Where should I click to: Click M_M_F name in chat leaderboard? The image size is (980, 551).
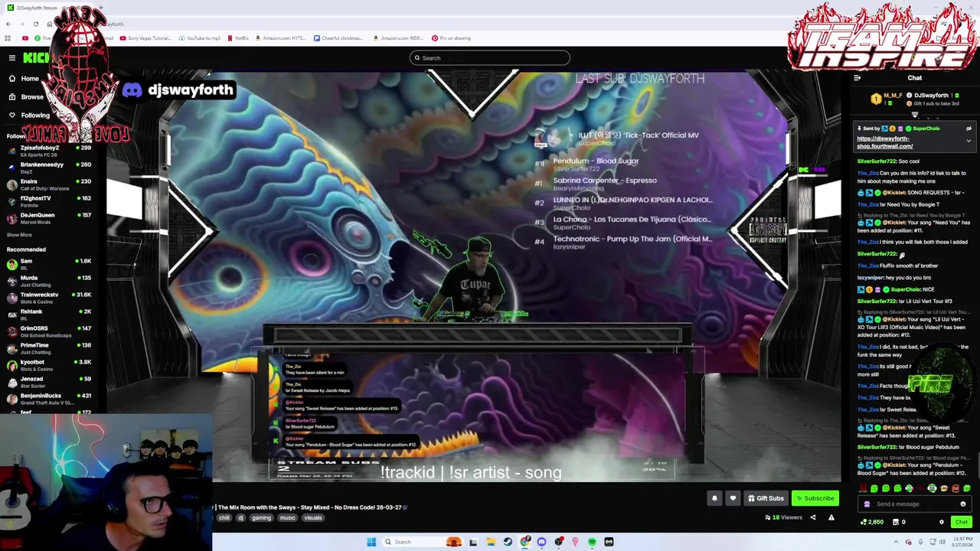[893, 96]
